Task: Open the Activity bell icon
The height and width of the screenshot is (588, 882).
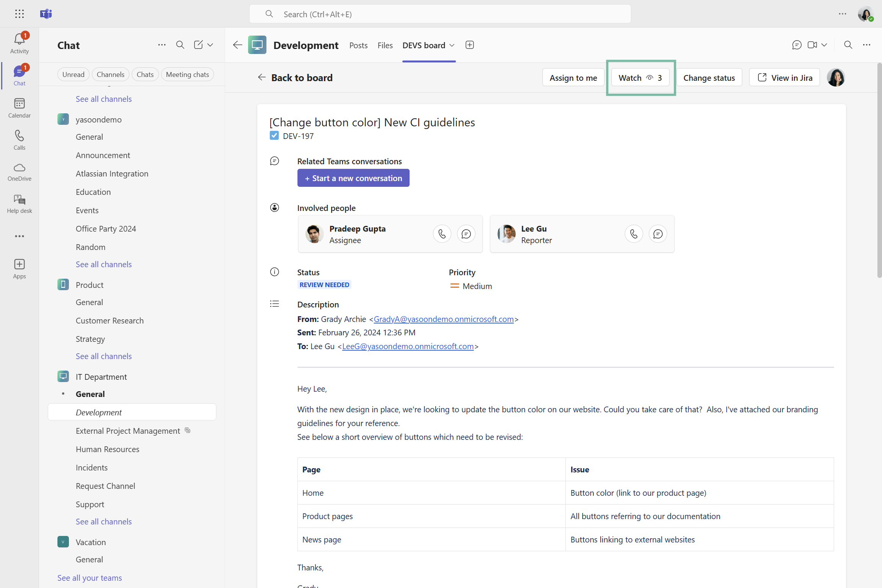Action: (x=19, y=40)
